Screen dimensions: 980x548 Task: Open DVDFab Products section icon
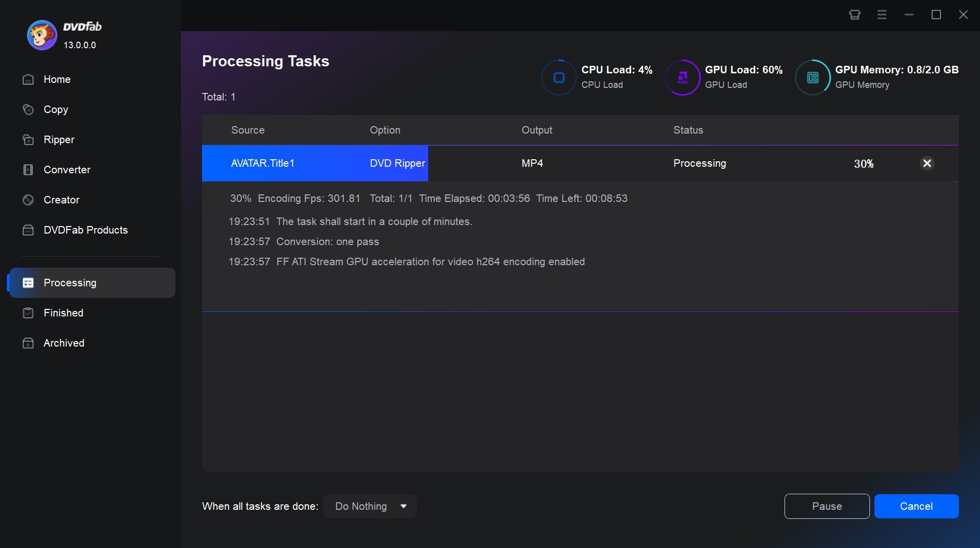[x=27, y=230]
